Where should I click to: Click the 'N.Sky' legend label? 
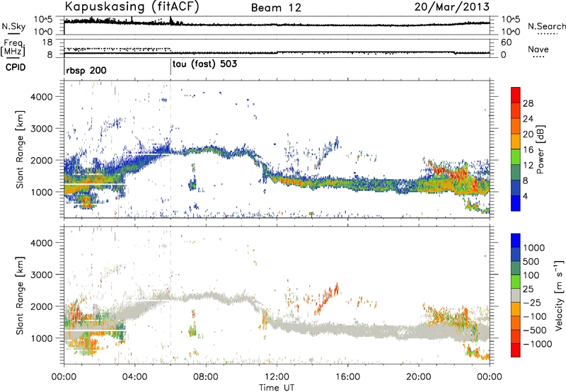pos(13,26)
